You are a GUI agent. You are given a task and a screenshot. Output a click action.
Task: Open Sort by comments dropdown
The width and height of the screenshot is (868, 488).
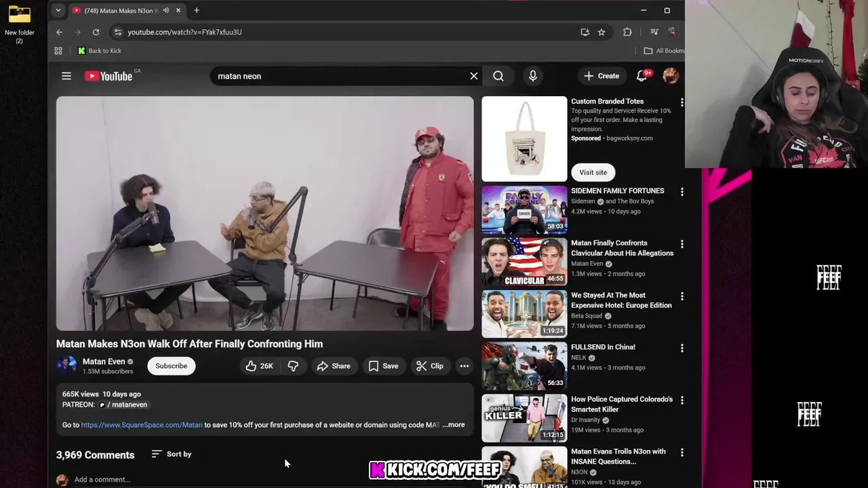172,454
